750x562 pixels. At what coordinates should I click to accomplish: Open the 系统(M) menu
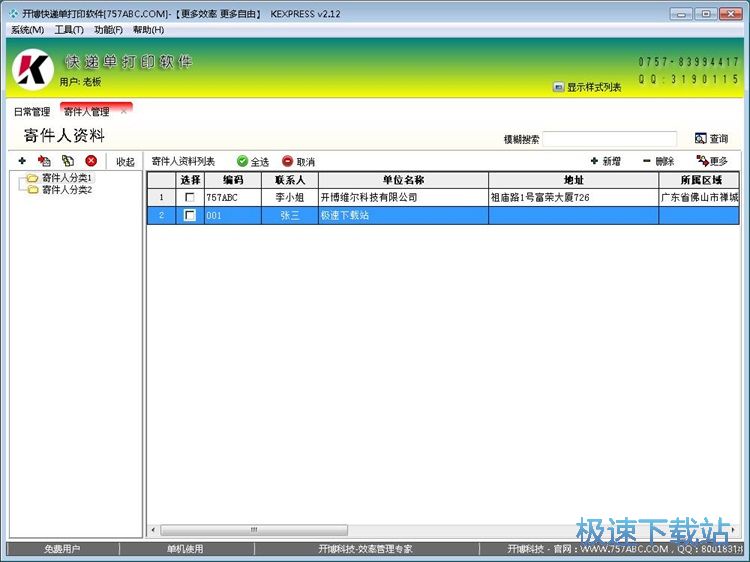click(27, 30)
